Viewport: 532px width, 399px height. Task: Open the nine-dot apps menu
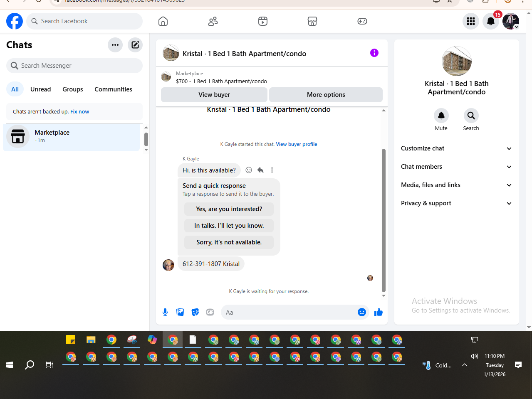coord(471,21)
